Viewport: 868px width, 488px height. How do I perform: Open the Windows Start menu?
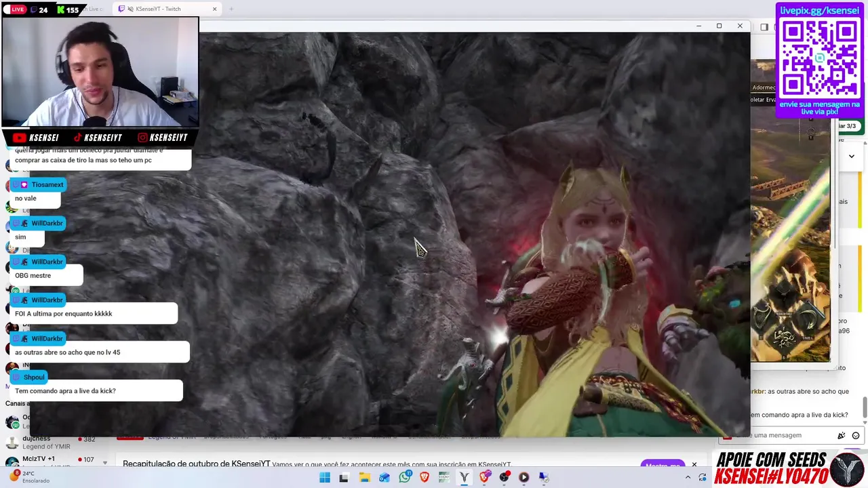point(325,478)
